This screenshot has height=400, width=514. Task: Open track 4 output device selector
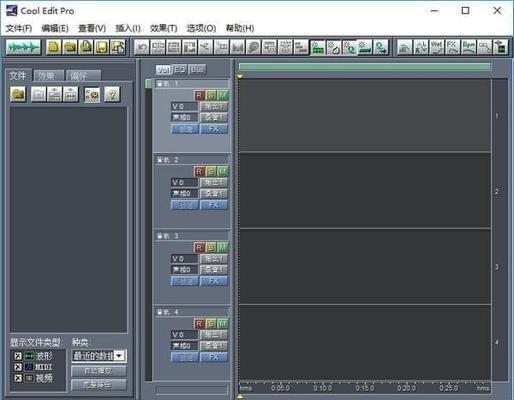tap(214, 335)
